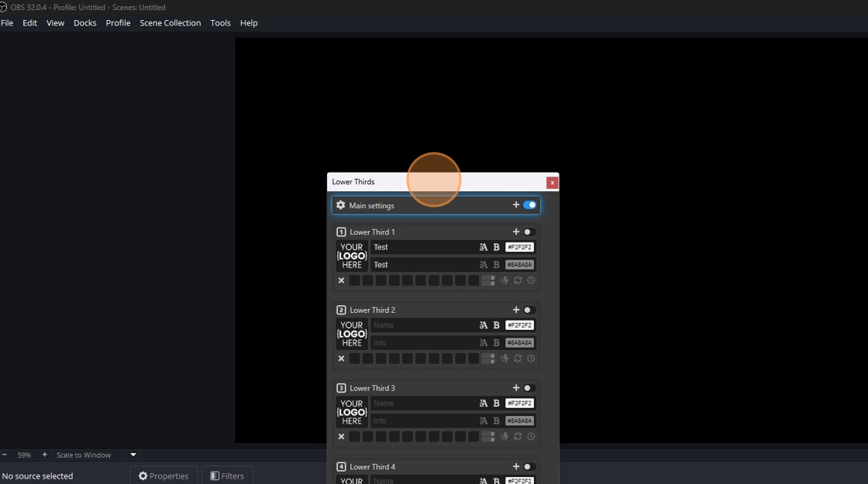868x484 pixels.
Task: Click the number 1 icon of Lower Third 1
Action: 341,232
